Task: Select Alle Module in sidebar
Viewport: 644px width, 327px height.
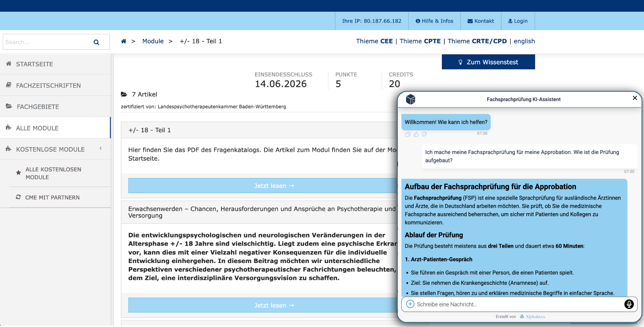Action: [55, 128]
